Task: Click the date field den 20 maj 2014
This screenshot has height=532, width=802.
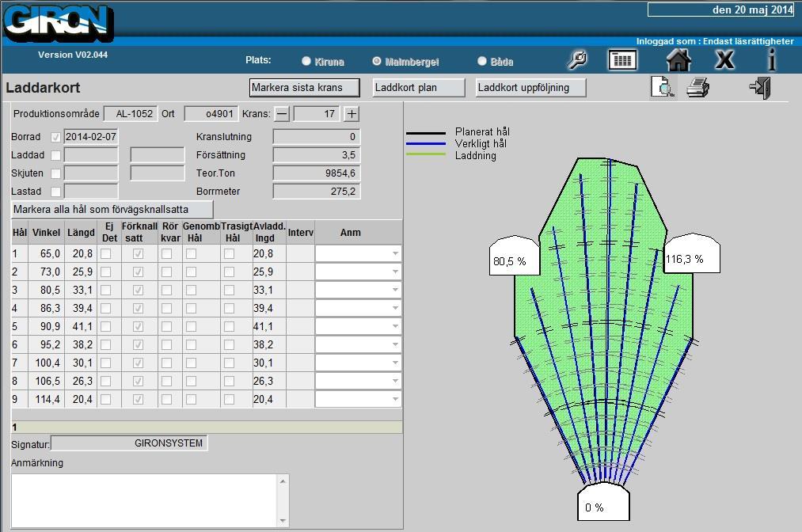Action: pos(720,9)
